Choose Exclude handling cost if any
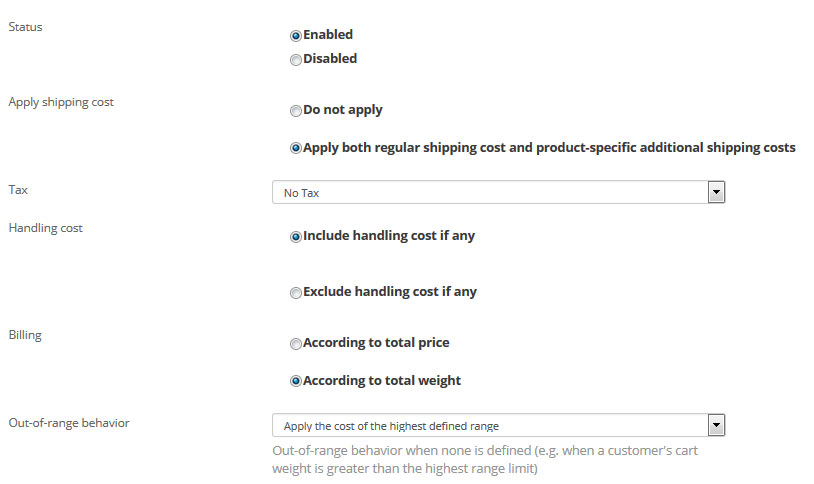The height and width of the screenshot is (484, 814). pos(296,293)
